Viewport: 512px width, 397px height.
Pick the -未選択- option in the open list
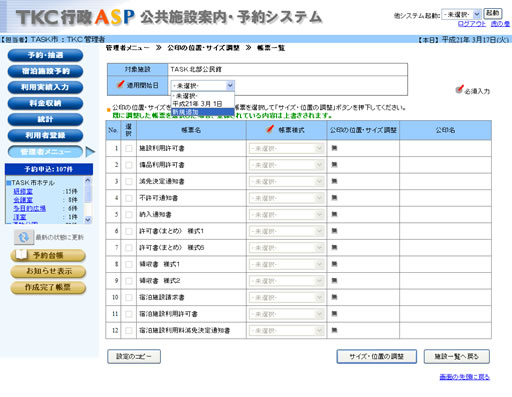tap(203, 96)
